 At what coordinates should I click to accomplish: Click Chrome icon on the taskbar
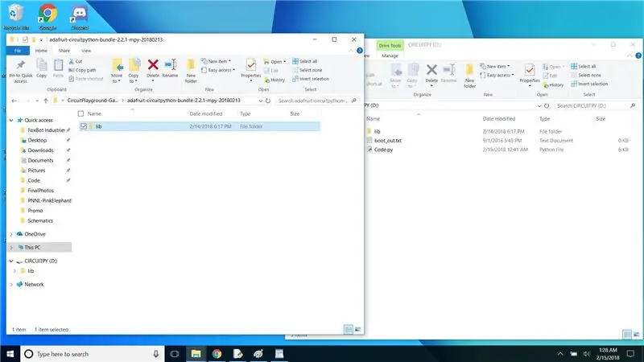click(x=217, y=354)
